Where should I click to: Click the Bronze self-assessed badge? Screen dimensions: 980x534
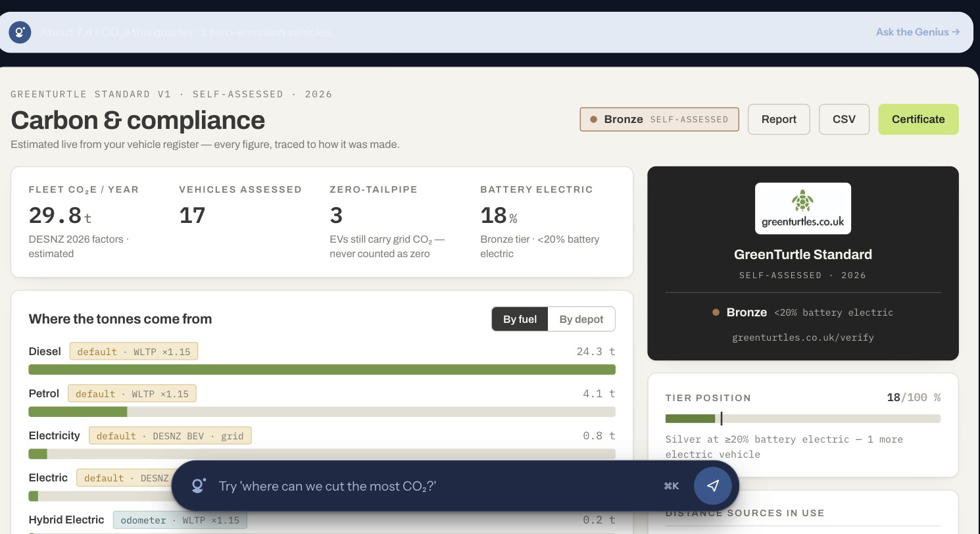coord(659,119)
